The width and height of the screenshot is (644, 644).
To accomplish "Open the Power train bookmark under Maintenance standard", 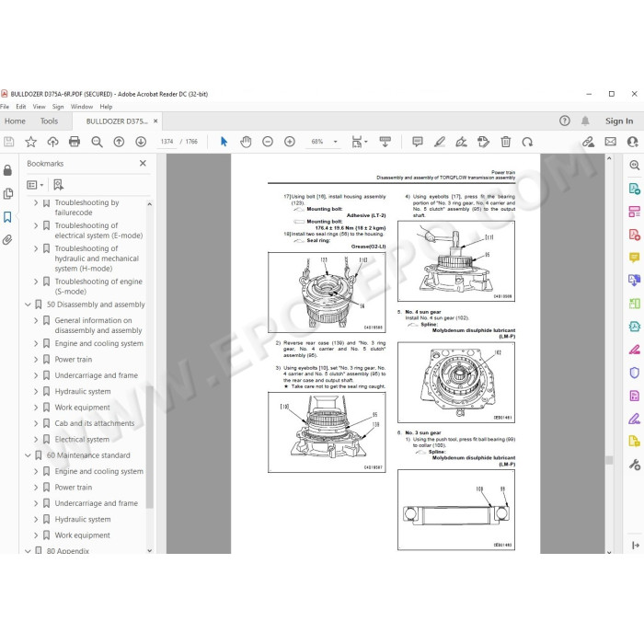I will pyautogui.click(x=74, y=487).
